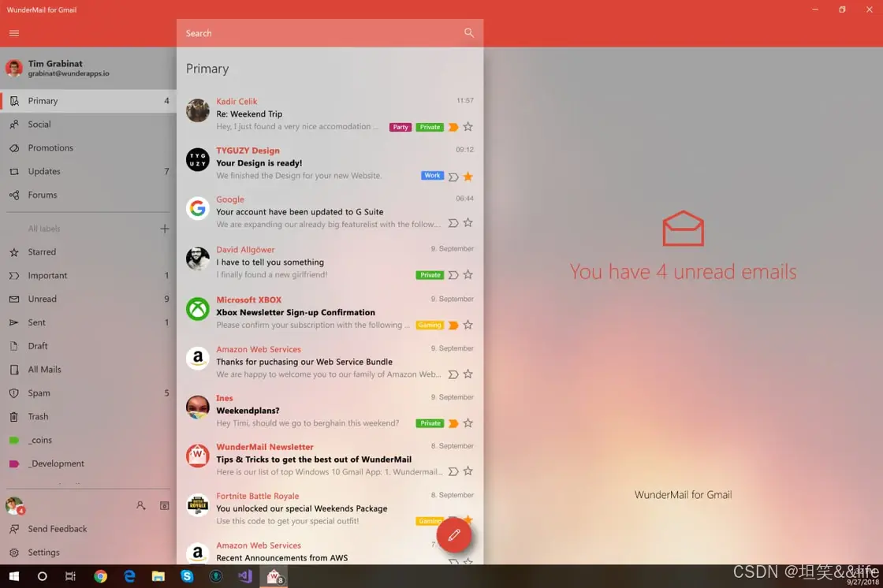Screen dimensions: 883x588
Task: Click Send Feedback
Action: (x=88, y=529)
